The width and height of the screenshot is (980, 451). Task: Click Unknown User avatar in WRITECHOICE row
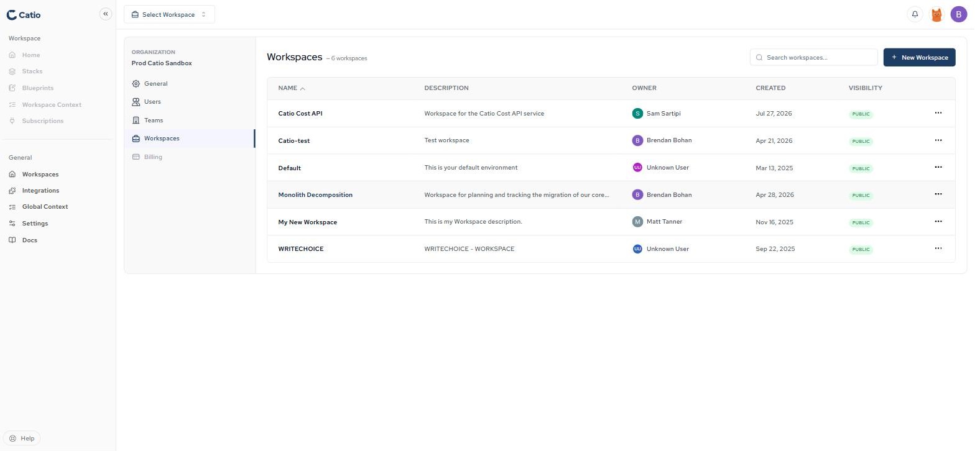click(637, 249)
